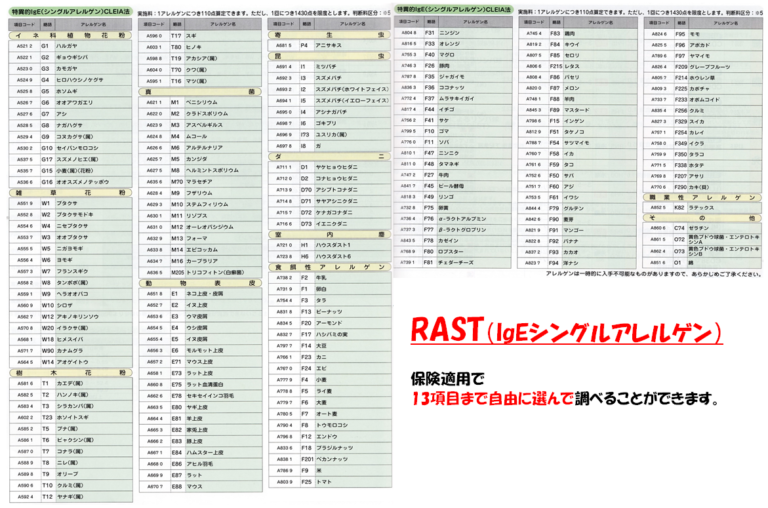
Task: Select W2 ブタクサモドキ allergen
Action: 71,215
